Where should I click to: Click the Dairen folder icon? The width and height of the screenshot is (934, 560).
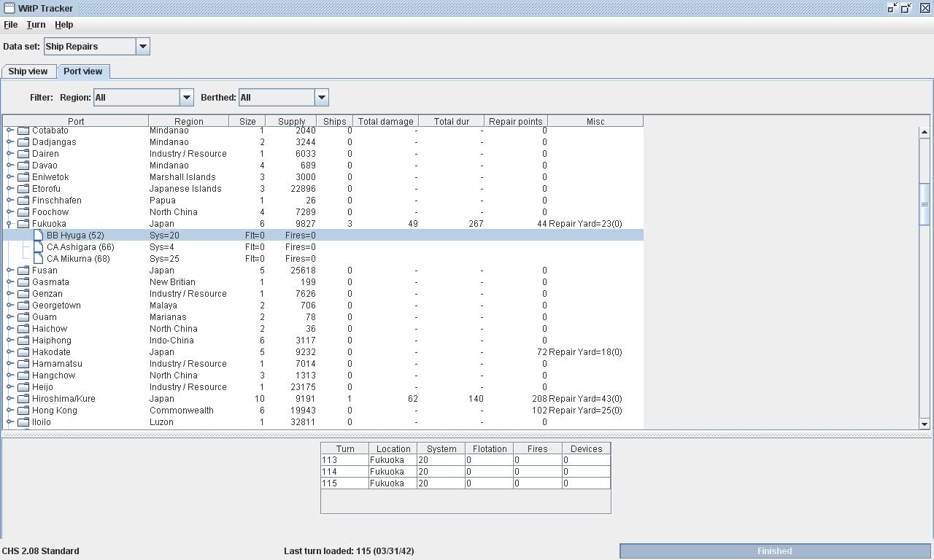coord(23,154)
